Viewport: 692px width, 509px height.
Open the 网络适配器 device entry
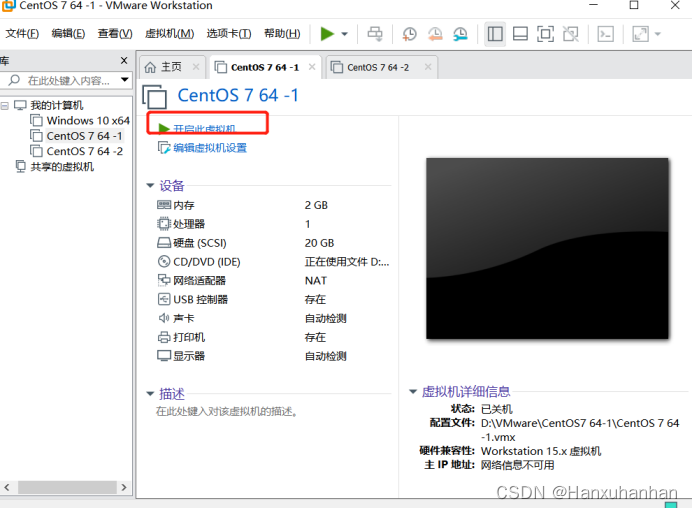pos(199,281)
